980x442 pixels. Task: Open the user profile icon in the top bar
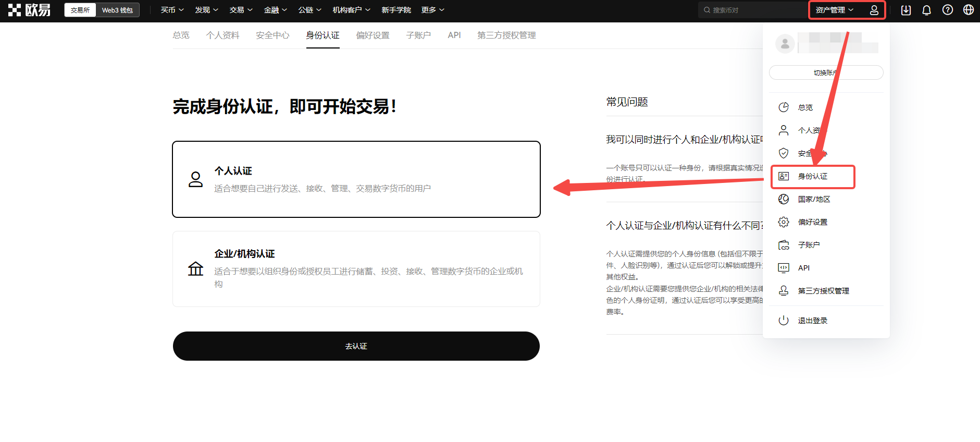click(874, 10)
